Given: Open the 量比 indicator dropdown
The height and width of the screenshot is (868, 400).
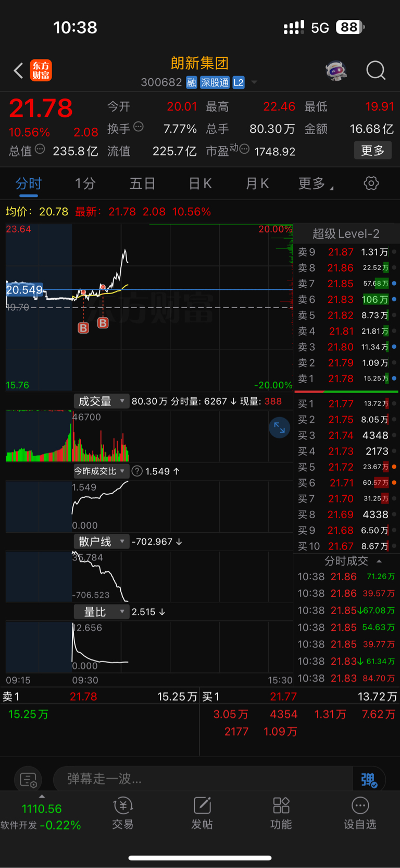Looking at the screenshot, I should pos(101,612).
